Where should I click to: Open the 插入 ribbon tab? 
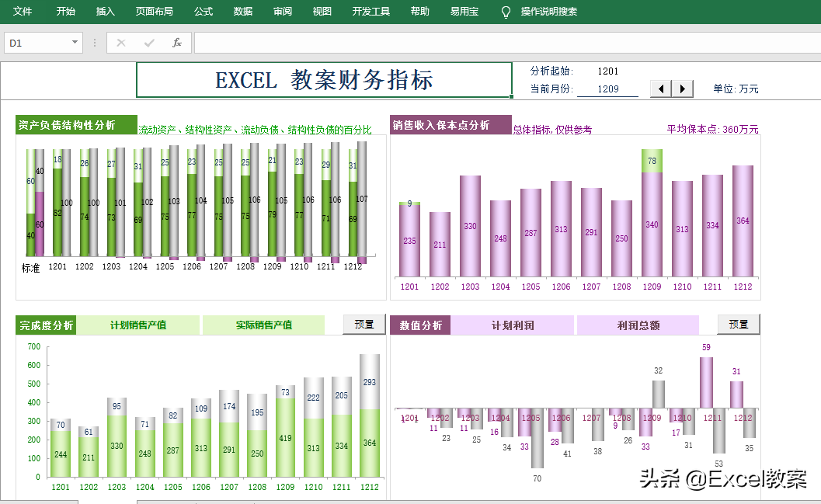tap(105, 11)
